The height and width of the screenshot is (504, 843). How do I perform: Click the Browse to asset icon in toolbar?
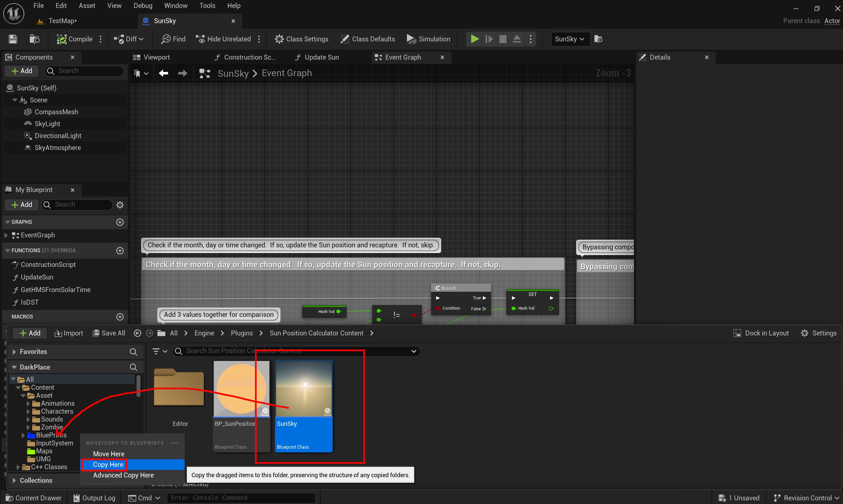(x=34, y=39)
